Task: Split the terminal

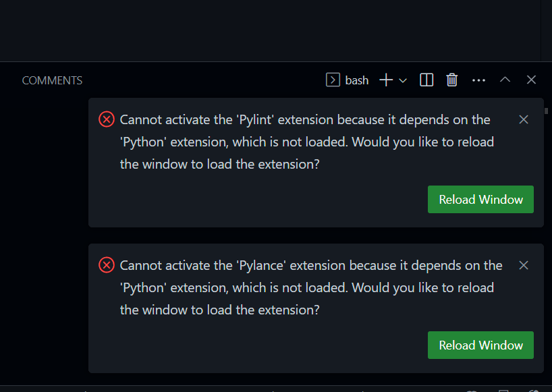Action: point(426,80)
